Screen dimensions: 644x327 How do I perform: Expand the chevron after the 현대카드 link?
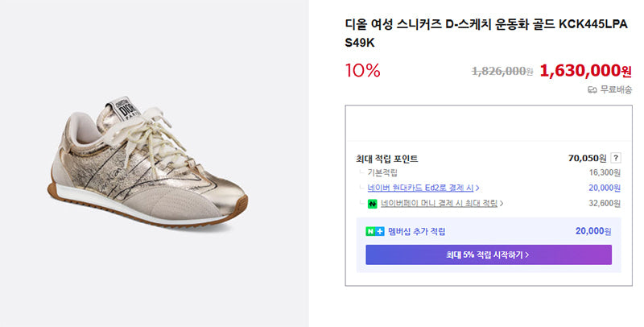(x=477, y=188)
